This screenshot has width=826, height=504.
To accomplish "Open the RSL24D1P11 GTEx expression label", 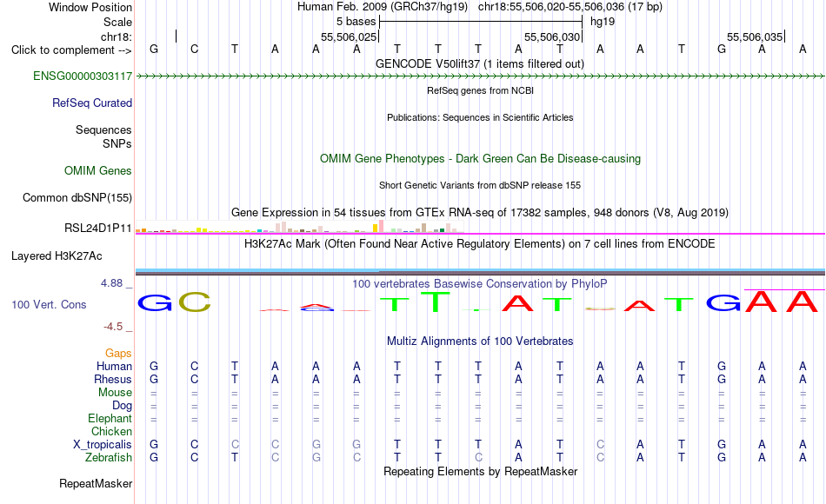I will click(98, 229).
